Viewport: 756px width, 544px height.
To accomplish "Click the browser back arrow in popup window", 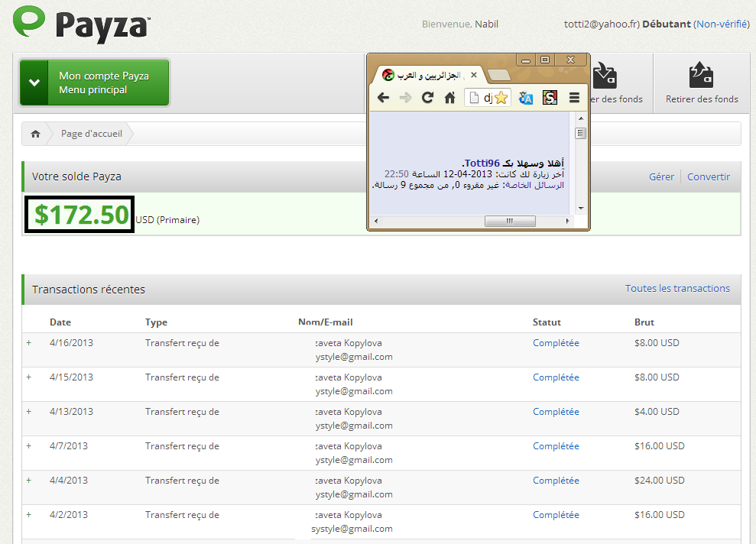I will pyautogui.click(x=383, y=98).
